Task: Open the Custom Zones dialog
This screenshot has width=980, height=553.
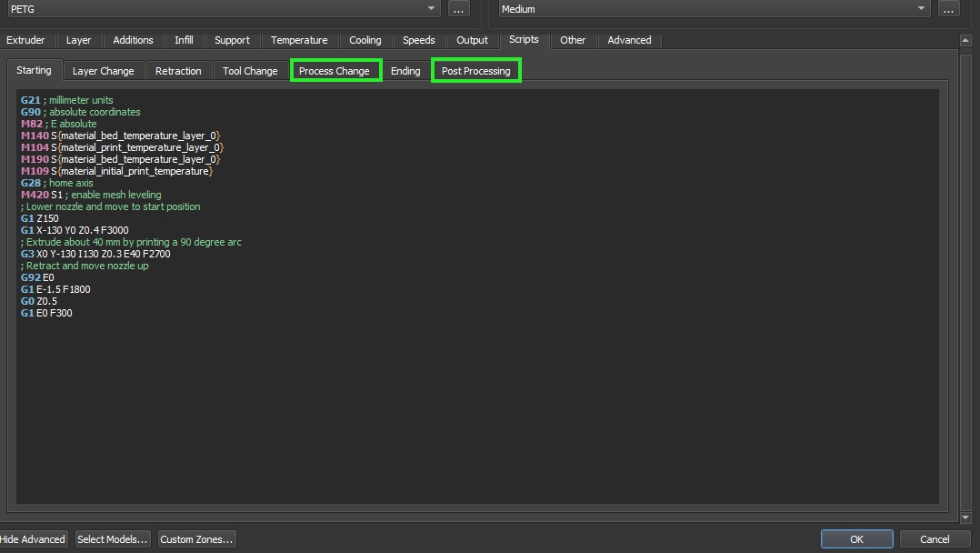Action: (196, 539)
